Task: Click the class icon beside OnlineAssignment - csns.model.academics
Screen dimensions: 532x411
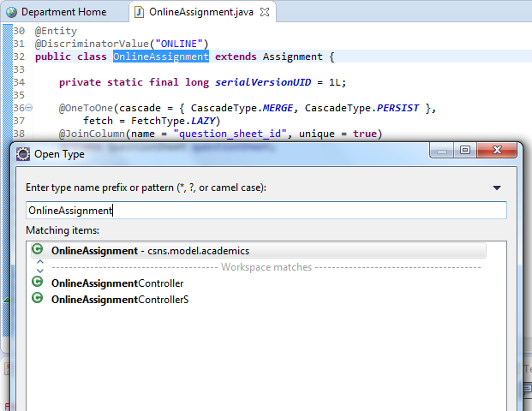Action: pos(37,251)
